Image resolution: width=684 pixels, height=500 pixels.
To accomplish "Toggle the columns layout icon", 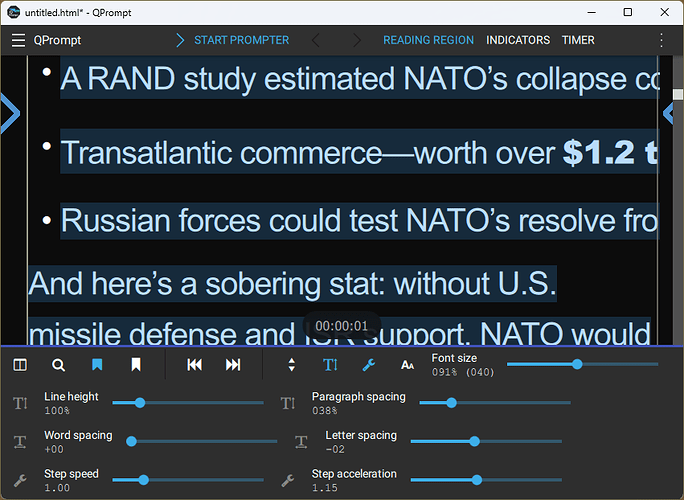I will pos(20,365).
